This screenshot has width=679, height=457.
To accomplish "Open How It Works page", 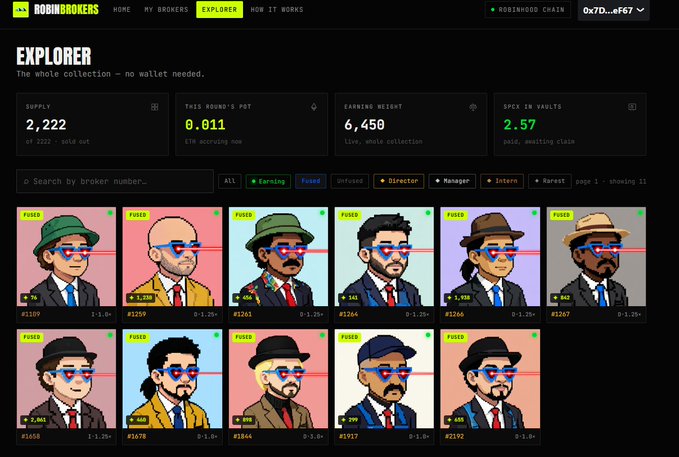I will pos(277,10).
